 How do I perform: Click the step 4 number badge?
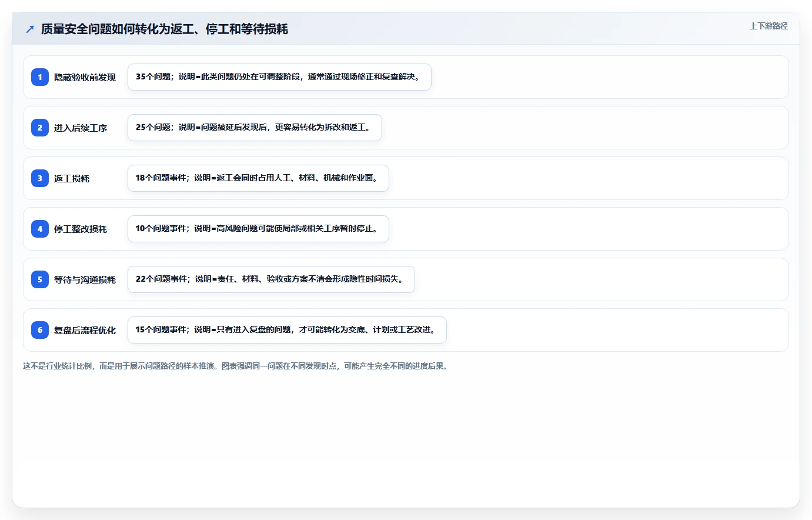pyautogui.click(x=40, y=229)
